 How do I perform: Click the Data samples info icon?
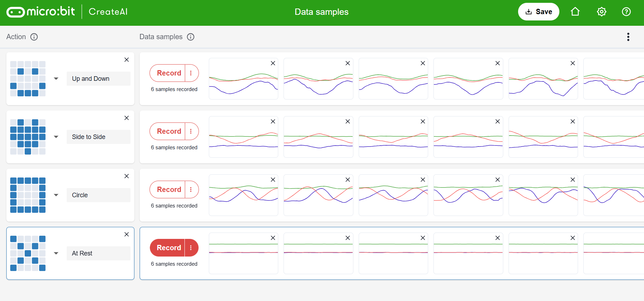tap(191, 37)
